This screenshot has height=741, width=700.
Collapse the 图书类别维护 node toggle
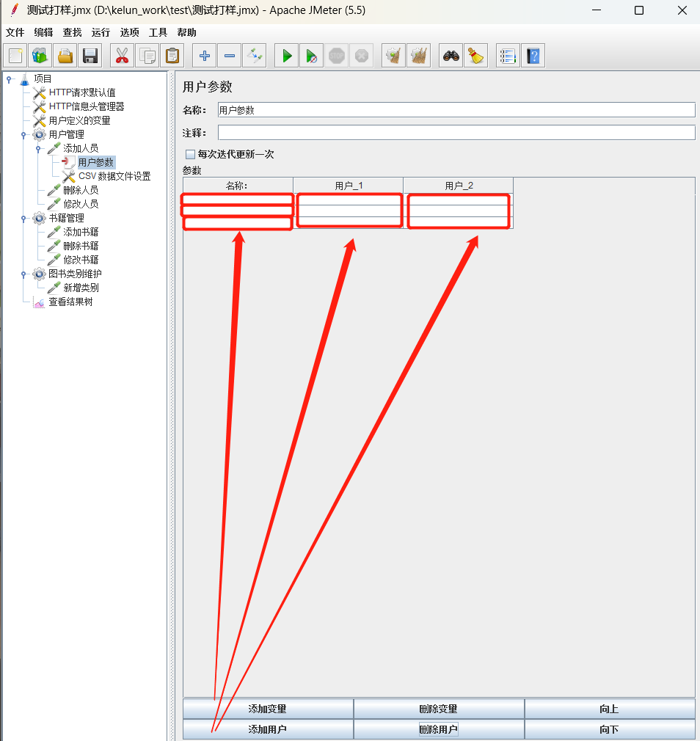pos(23,274)
